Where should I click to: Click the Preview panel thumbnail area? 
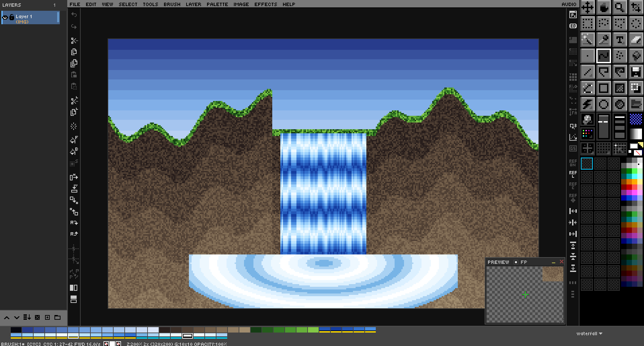pyautogui.click(x=525, y=295)
